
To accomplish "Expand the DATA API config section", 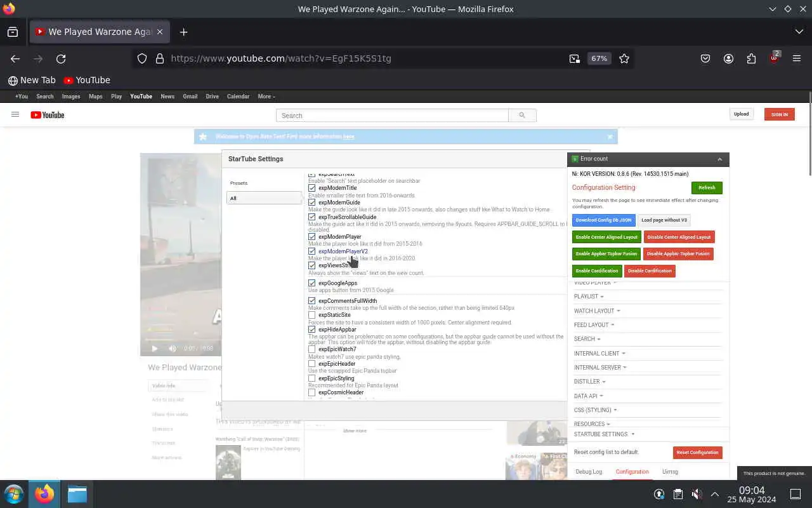I will [x=588, y=396].
